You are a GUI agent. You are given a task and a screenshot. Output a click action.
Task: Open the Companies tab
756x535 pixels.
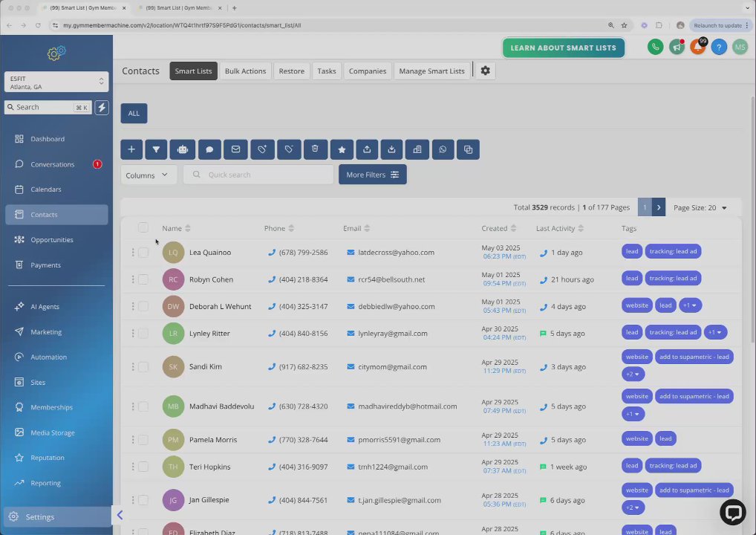coord(368,71)
